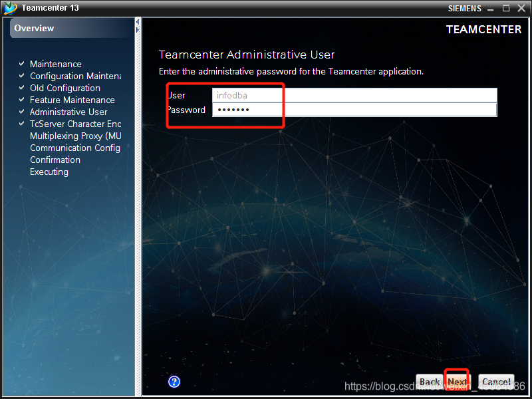This screenshot has width=532, height=399.
Task: Choose the Administrative User step
Action: (x=68, y=112)
